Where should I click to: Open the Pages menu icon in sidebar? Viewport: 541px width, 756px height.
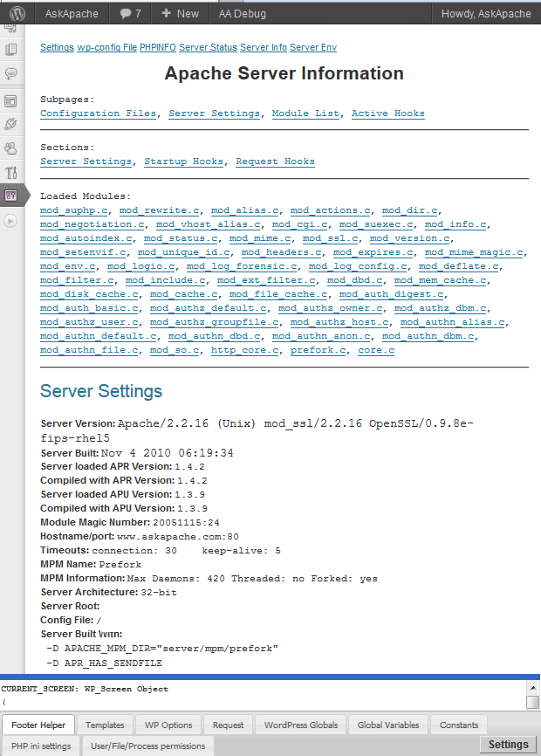click(11, 51)
